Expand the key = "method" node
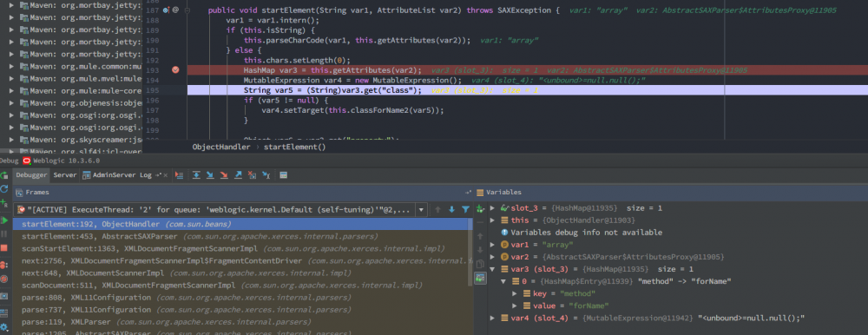Viewport: 868px width, 335px height. click(514, 293)
